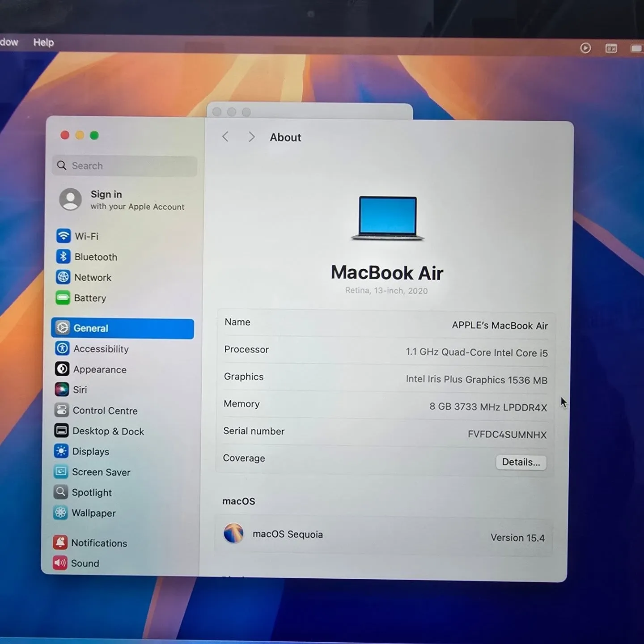
Task: Click the battery status menu bar icon
Action: tap(637, 48)
